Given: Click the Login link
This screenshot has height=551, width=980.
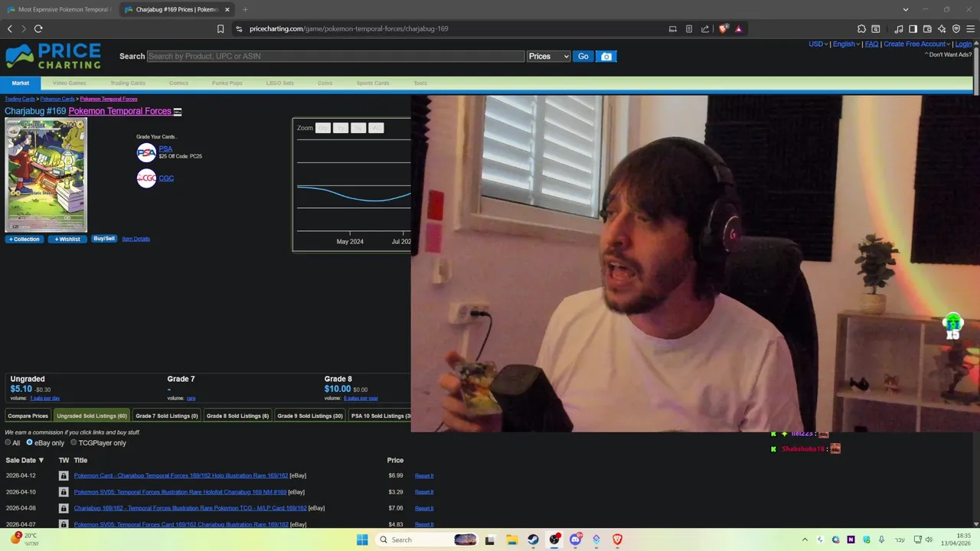Looking at the screenshot, I should click(x=963, y=44).
